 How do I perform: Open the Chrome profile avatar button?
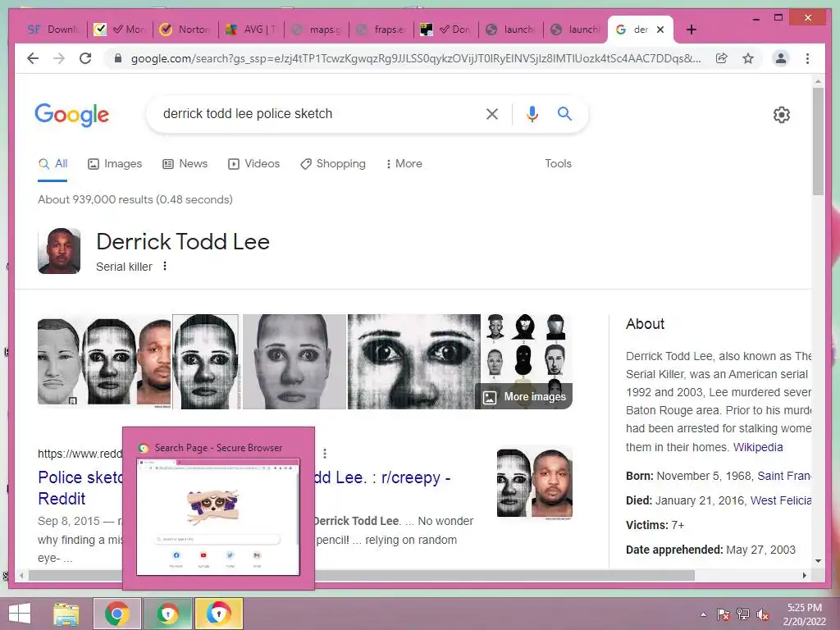pyautogui.click(x=781, y=58)
